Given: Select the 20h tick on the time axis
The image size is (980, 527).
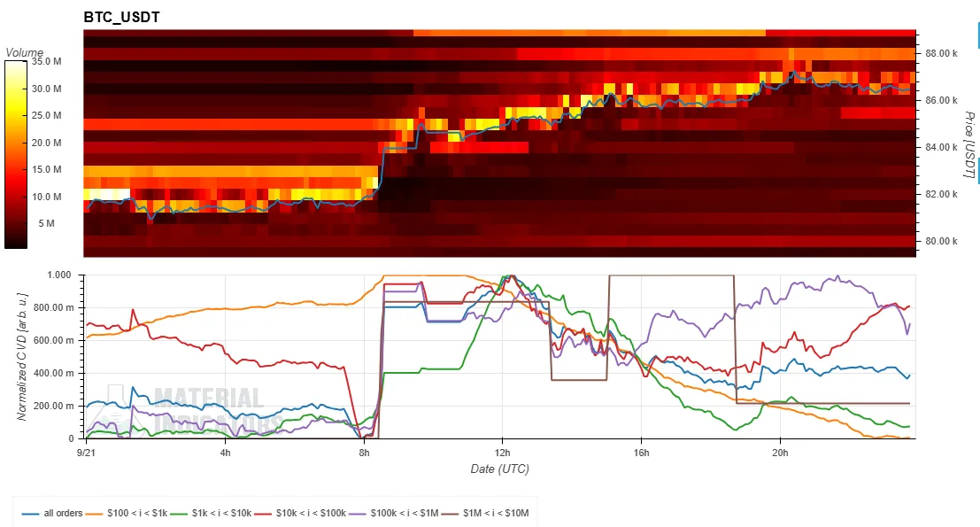Looking at the screenshot, I should [780, 453].
